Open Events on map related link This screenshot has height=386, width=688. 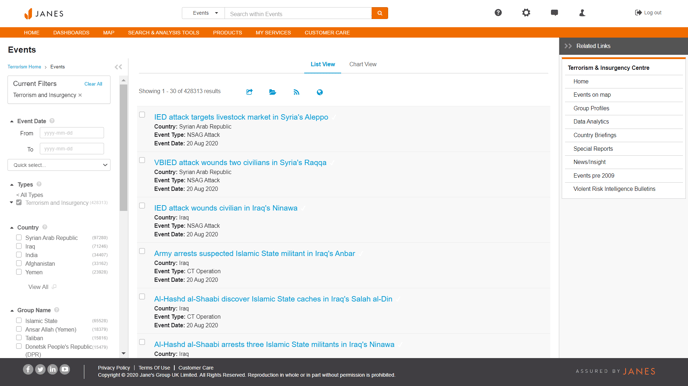pos(592,95)
